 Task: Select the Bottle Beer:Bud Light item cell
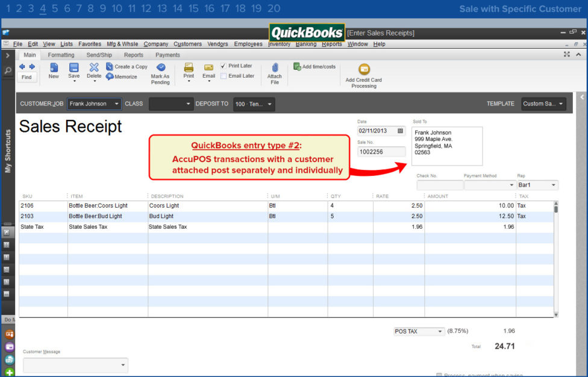pyautogui.click(x=108, y=216)
